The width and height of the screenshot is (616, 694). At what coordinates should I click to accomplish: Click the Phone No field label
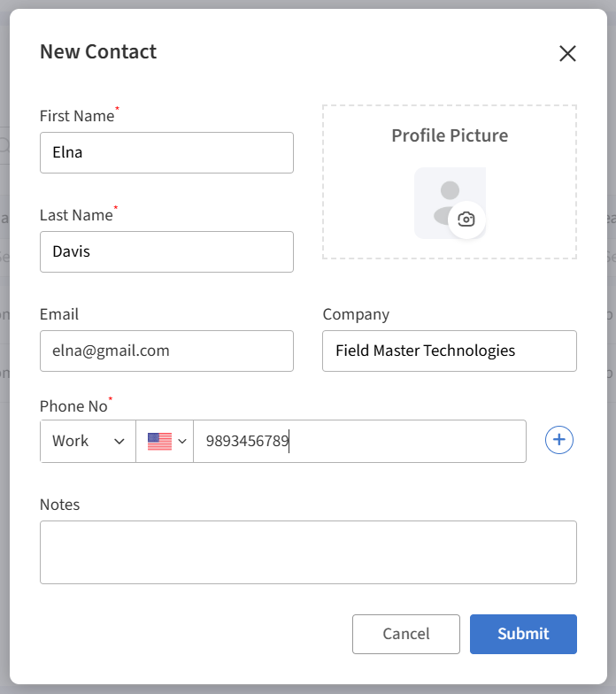[x=73, y=406]
